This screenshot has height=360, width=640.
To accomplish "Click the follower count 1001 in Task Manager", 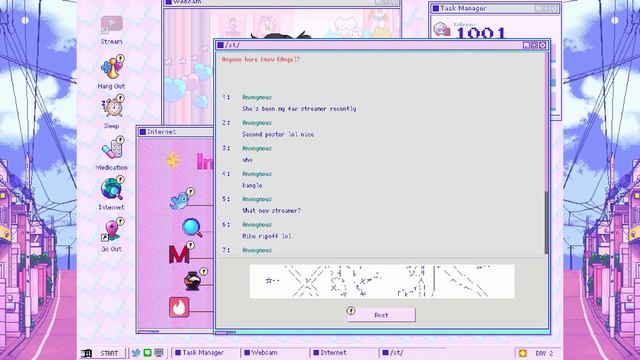I will point(481,33).
